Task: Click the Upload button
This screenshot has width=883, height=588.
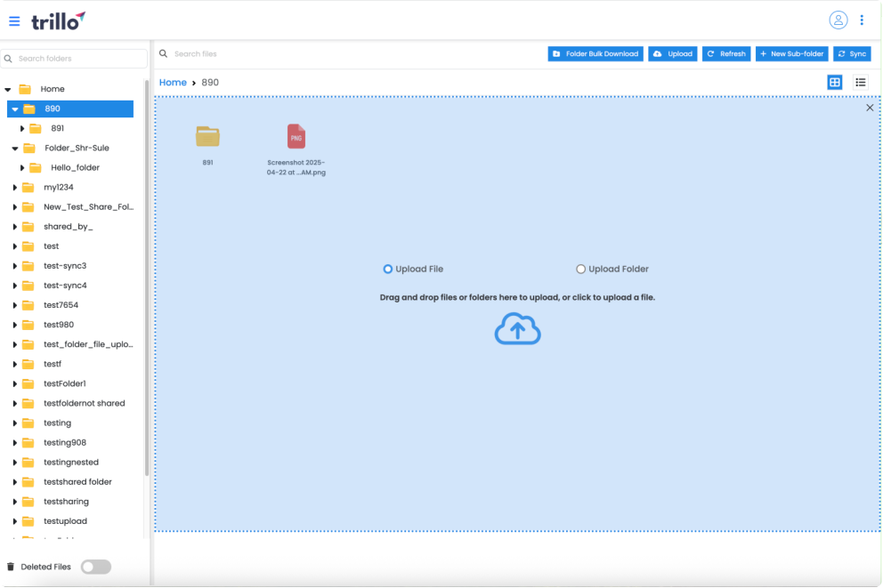Action: 673,53
